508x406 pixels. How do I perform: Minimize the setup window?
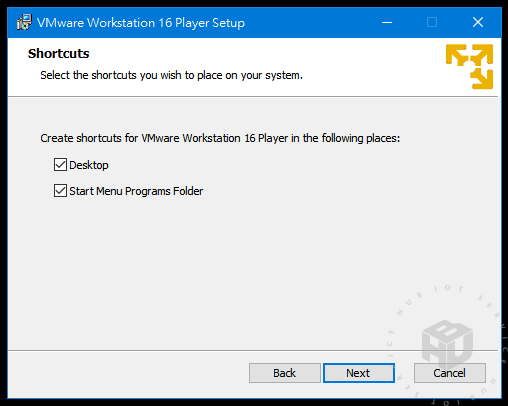(387, 22)
